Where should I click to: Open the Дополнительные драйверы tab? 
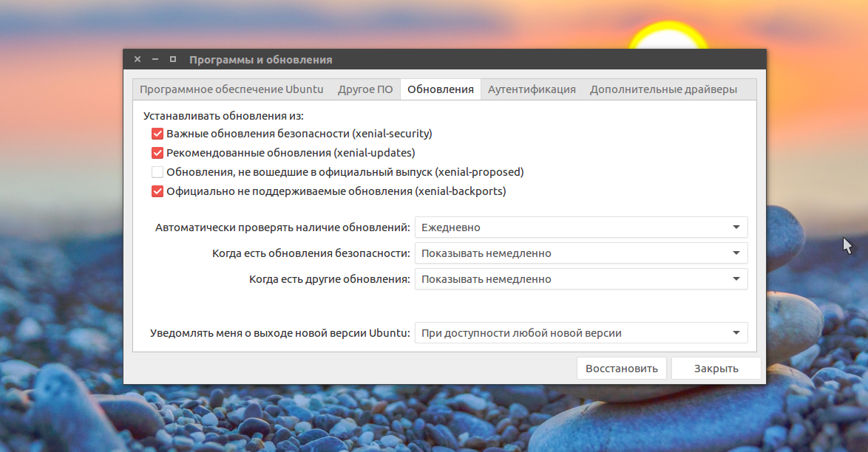[663, 89]
